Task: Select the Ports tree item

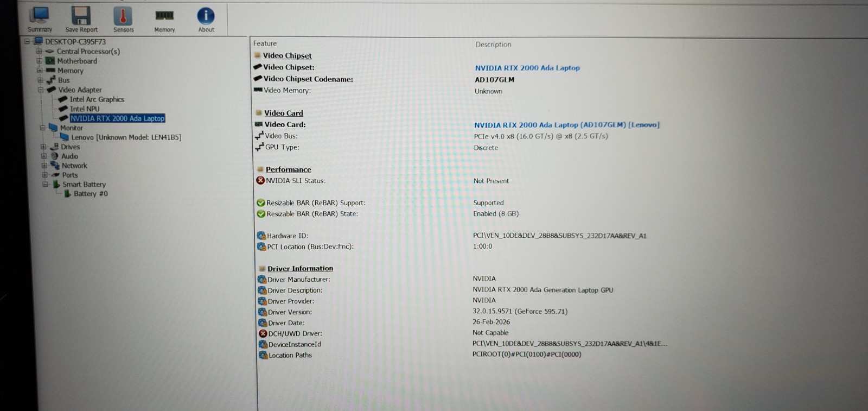Action: (70, 175)
